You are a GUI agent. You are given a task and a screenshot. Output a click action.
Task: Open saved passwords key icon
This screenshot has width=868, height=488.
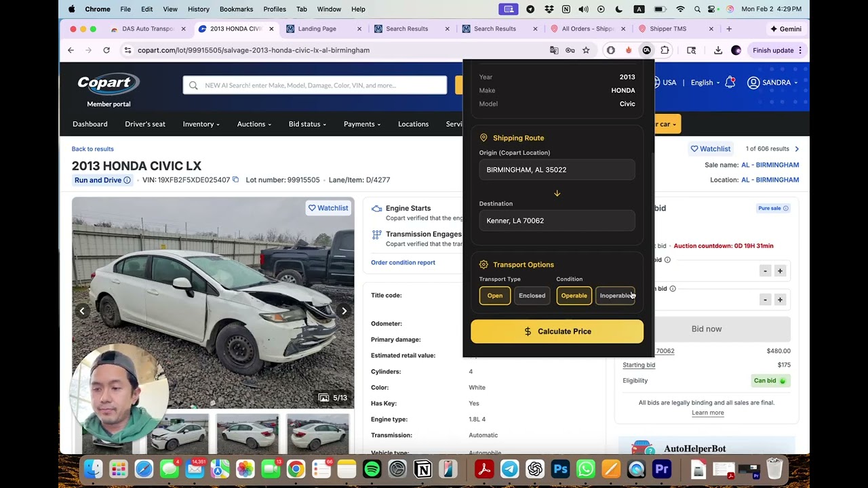pos(570,50)
